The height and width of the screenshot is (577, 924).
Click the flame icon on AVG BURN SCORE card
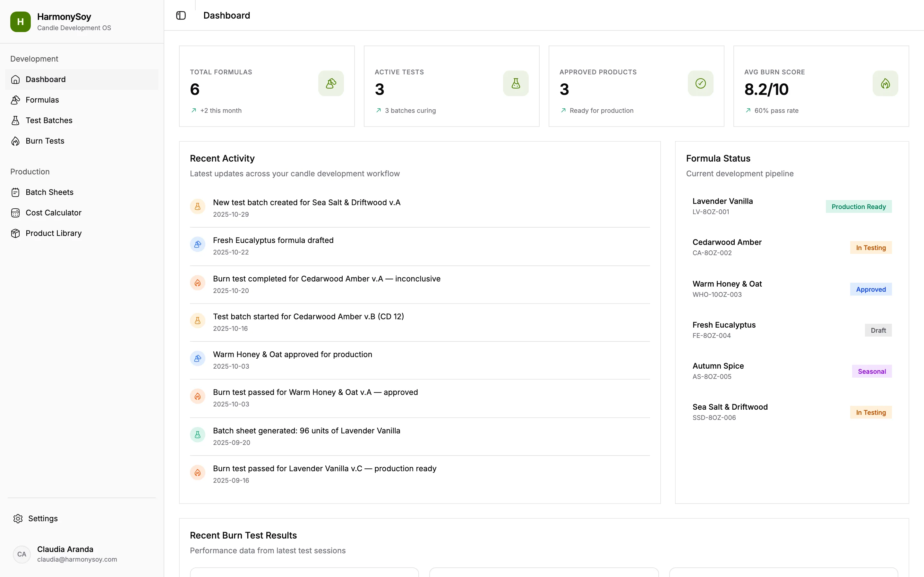click(x=886, y=83)
